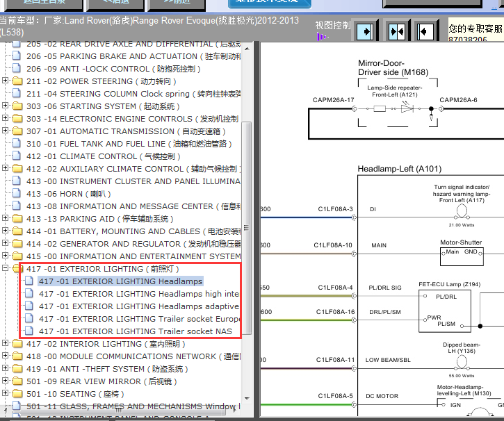Click the Motor-Shutter component box
The width and height of the screenshot is (504, 421).
click(x=462, y=256)
